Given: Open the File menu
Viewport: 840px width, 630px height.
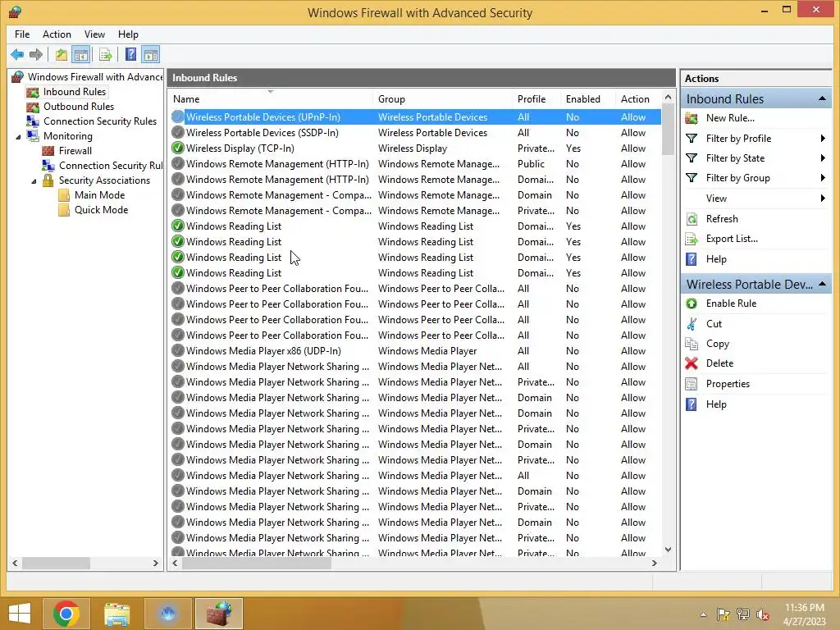Looking at the screenshot, I should pyautogui.click(x=22, y=34).
